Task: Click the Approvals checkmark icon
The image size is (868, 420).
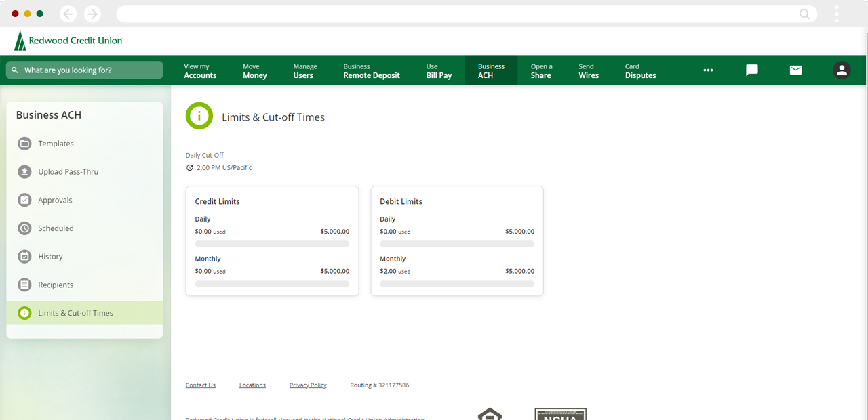Action: point(24,201)
